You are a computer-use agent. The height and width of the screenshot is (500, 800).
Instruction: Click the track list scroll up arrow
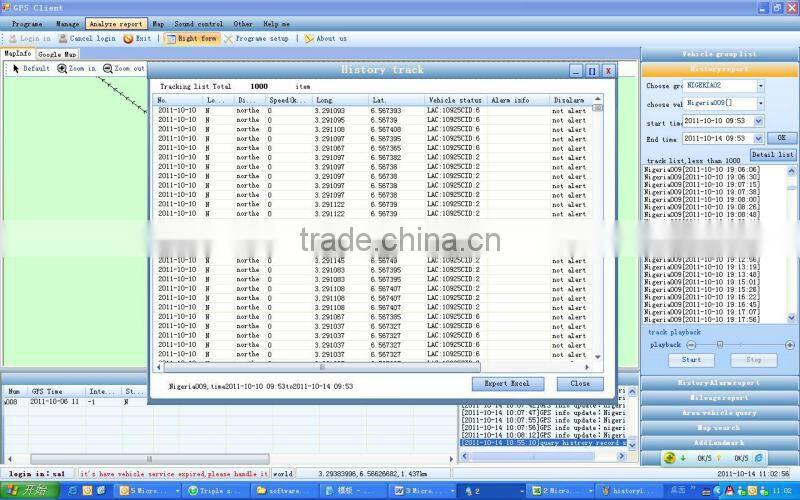pyautogui.click(x=792, y=171)
